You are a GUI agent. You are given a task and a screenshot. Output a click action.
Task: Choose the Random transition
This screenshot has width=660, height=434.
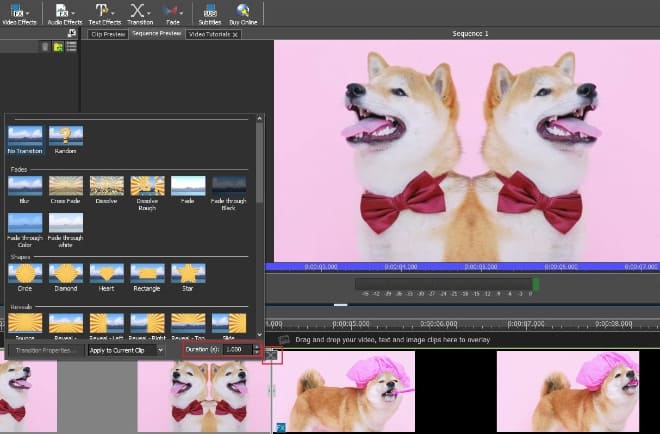(66, 140)
